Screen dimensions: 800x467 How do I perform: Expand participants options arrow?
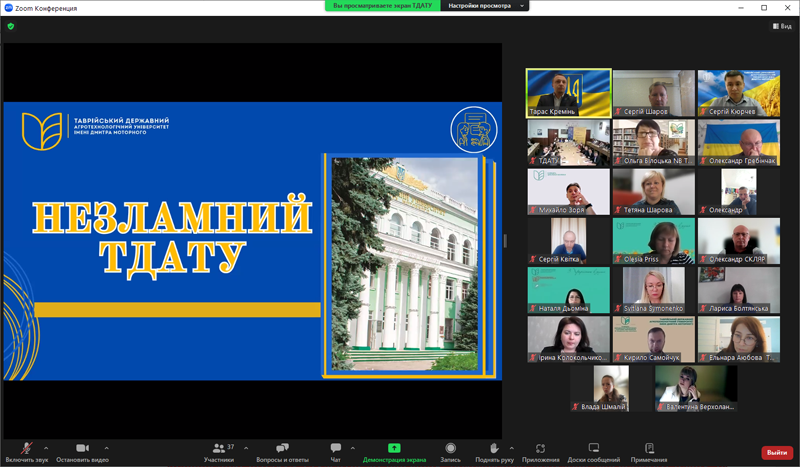(246, 448)
